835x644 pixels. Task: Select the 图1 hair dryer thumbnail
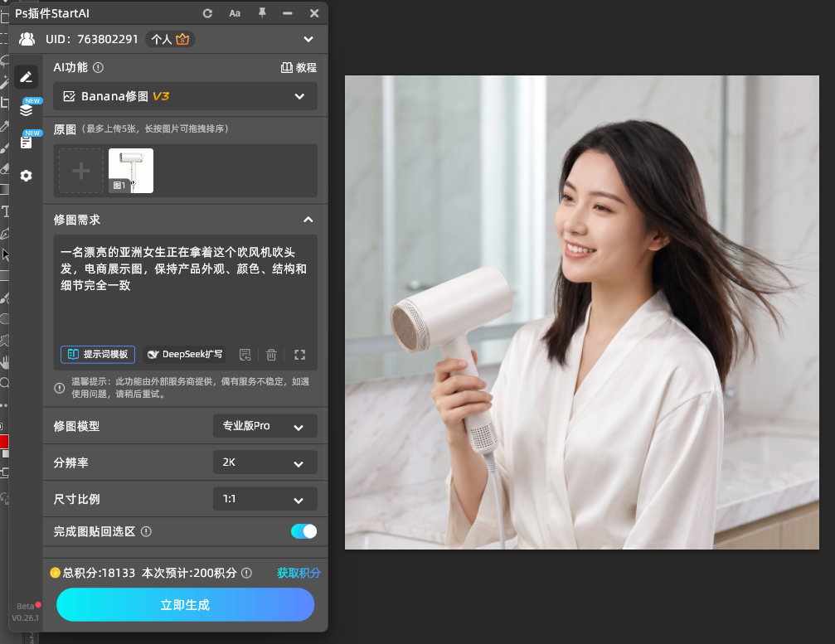point(131,171)
